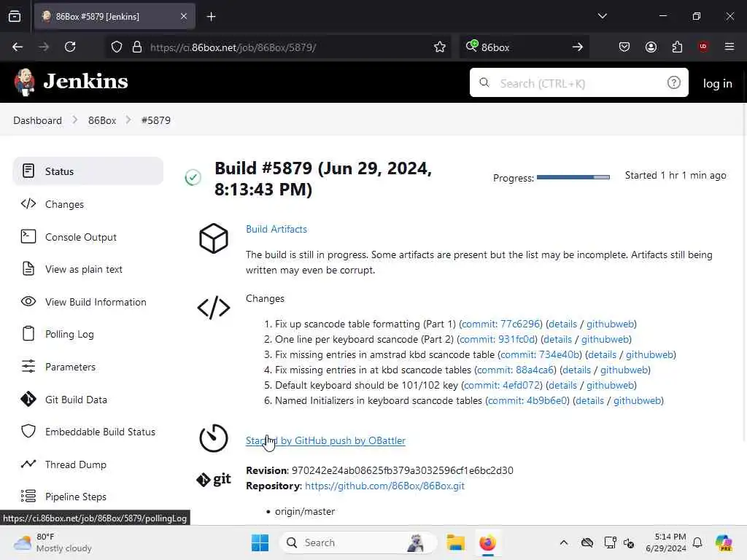
Task: Click the Jenkins butler logo
Action: point(24,82)
